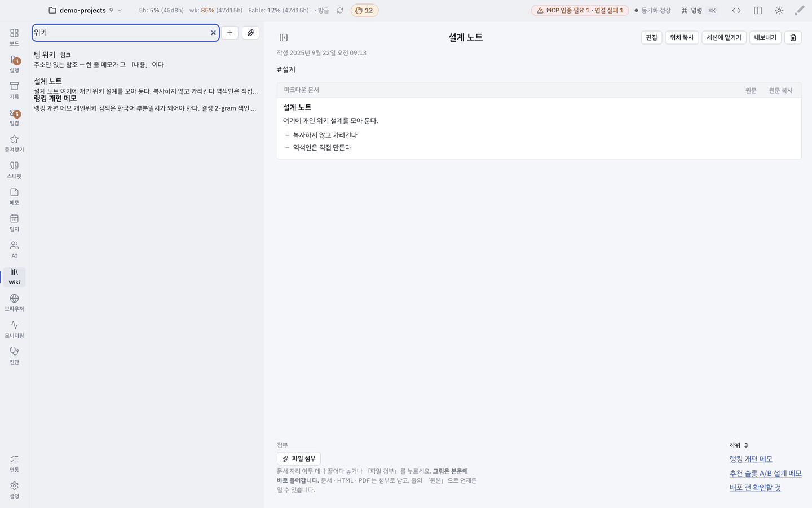Open the 실행 section in sidebar

click(14, 64)
